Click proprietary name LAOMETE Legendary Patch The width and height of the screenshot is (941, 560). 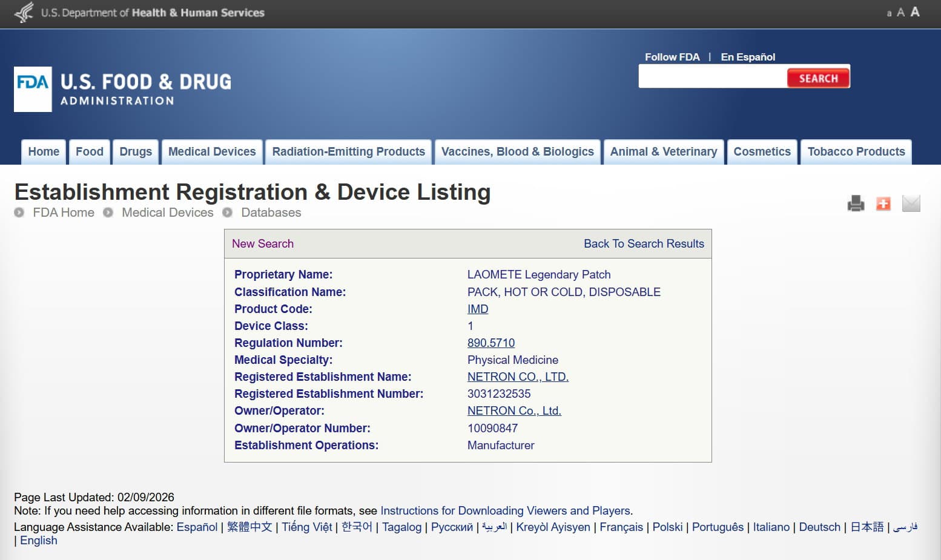click(539, 274)
